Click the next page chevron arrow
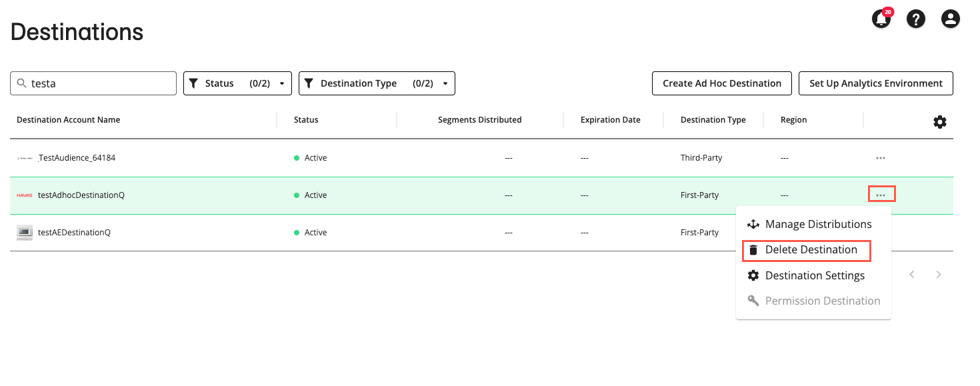The height and width of the screenshot is (386, 980). click(x=939, y=274)
